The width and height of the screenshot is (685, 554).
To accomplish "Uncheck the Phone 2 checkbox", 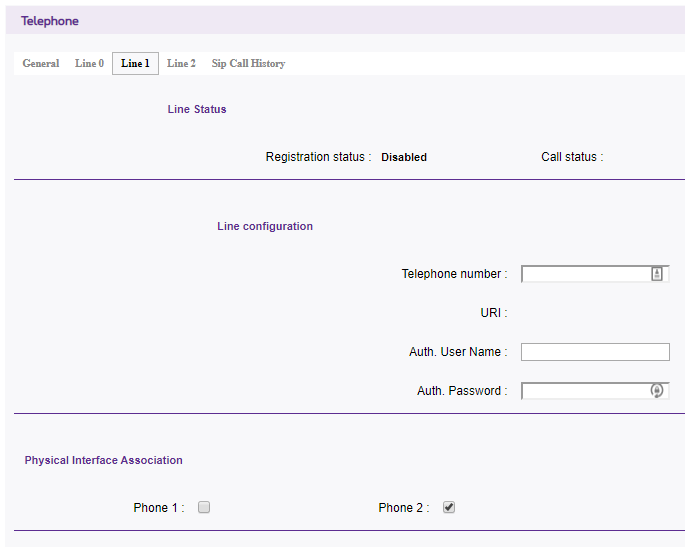I will pyautogui.click(x=449, y=507).
